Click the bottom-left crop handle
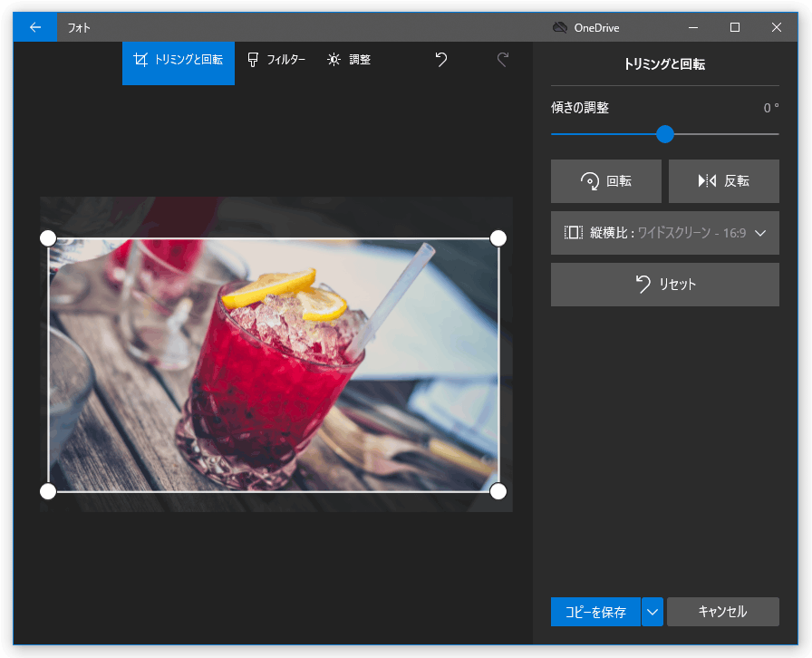 click(x=48, y=491)
